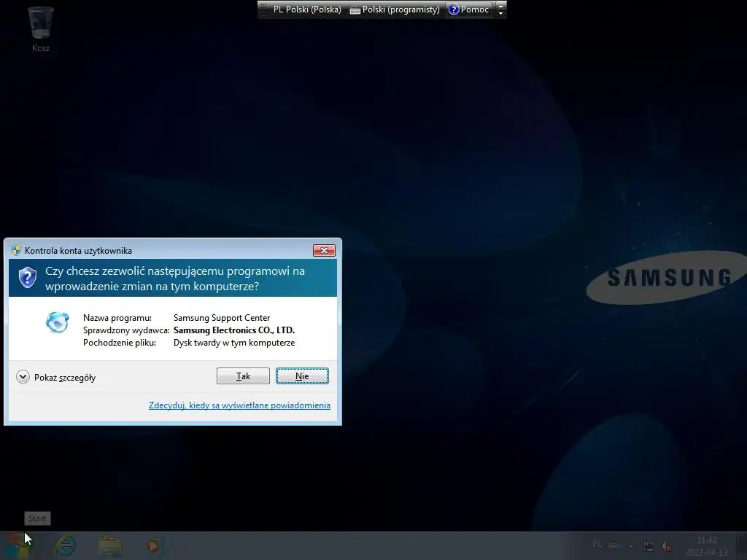Click Pomoc help button on language bar
747x560 pixels.
coord(469,9)
